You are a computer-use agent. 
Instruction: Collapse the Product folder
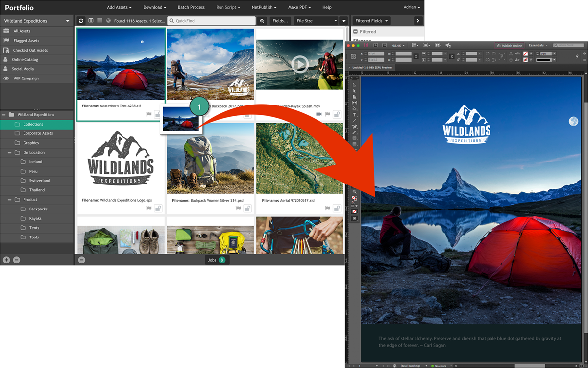point(10,199)
